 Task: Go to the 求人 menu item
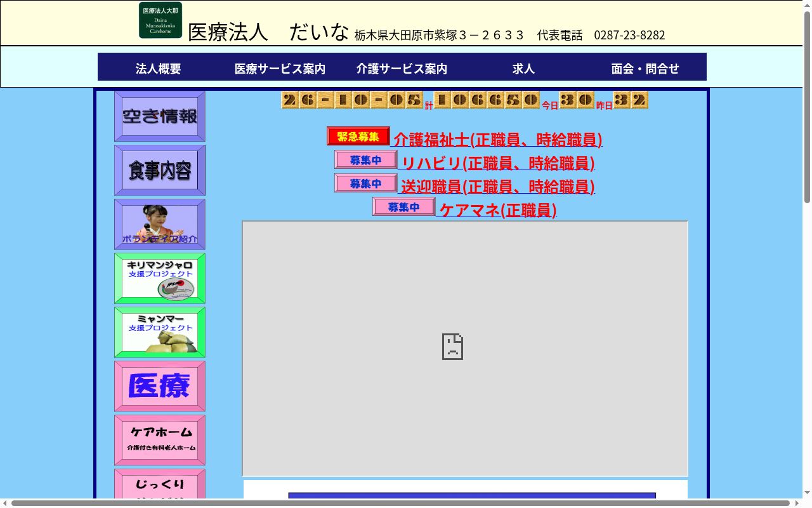(524, 69)
